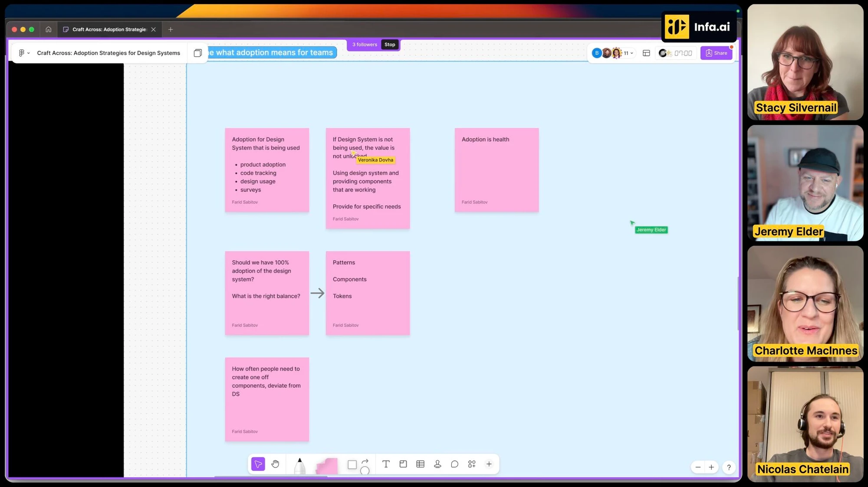
Task: Go to the home tab icon
Action: [48, 29]
